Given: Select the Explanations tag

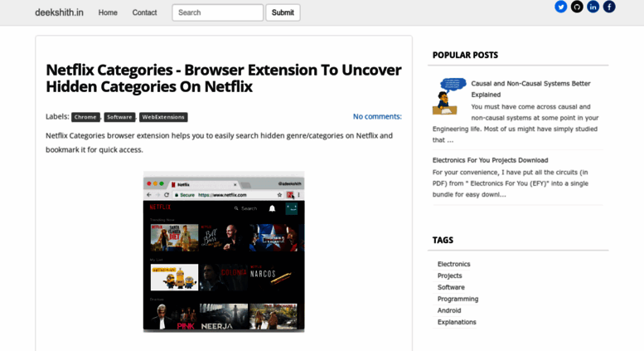Looking at the screenshot, I should 457,322.
